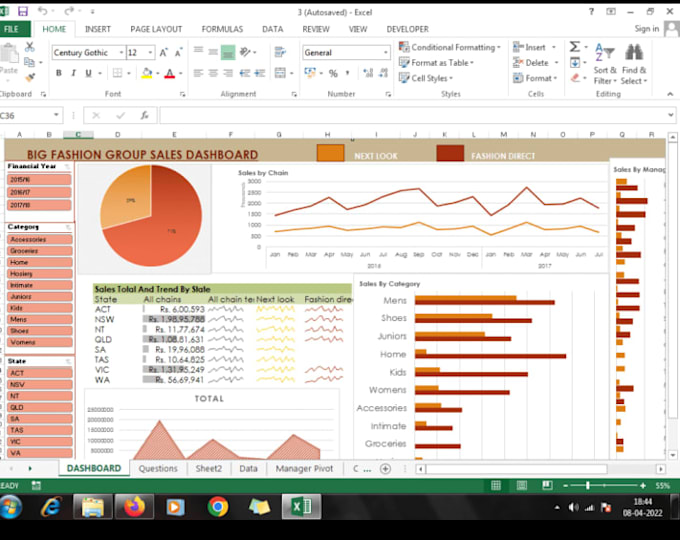Screen dimensions: 680x540
Task: Click the Insert Function fx icon
Action: (144, 115)
